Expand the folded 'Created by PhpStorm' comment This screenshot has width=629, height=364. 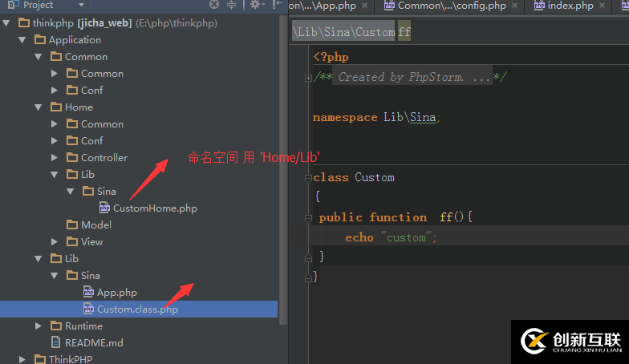point(308,78)
